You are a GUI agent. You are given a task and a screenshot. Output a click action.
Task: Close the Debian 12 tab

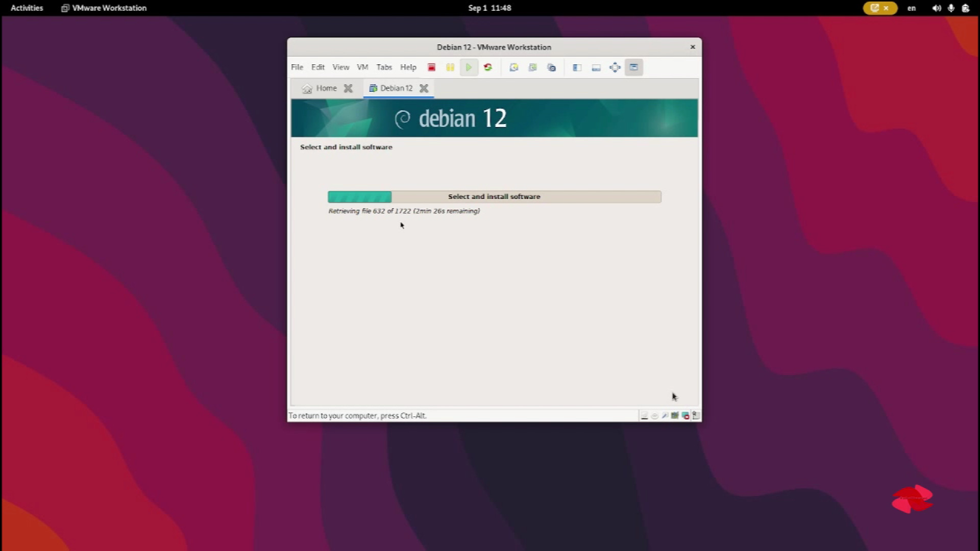tap(424, 88)
